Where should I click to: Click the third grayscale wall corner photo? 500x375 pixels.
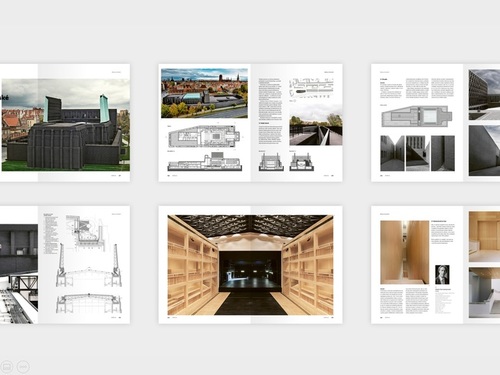click(x=443, y=153)
